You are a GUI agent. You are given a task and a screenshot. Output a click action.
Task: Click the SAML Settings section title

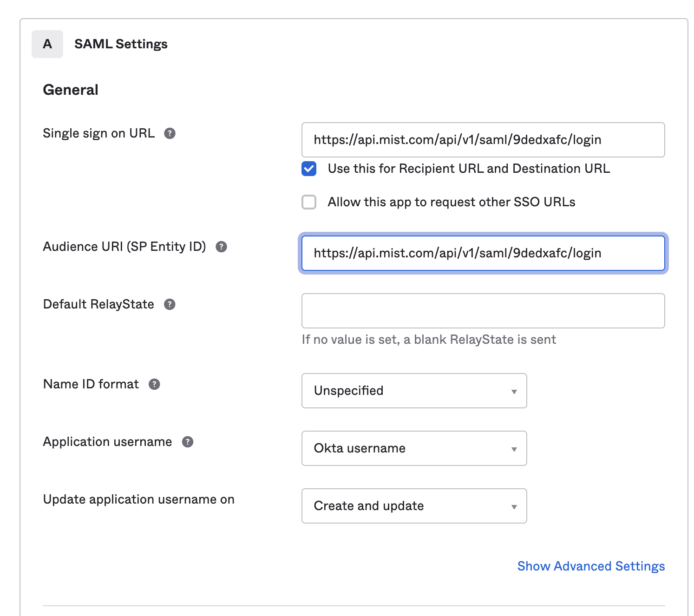pos(121,44)
